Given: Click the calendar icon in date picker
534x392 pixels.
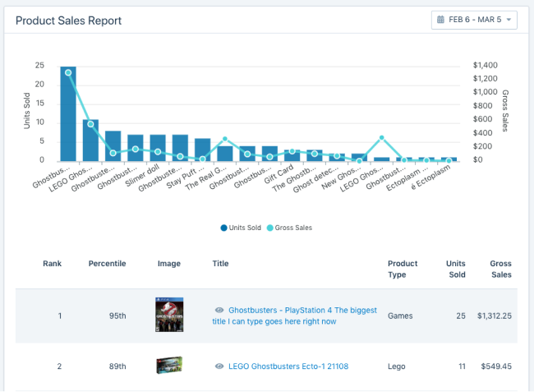Looking at the screenshot, I should coord(442,19).
